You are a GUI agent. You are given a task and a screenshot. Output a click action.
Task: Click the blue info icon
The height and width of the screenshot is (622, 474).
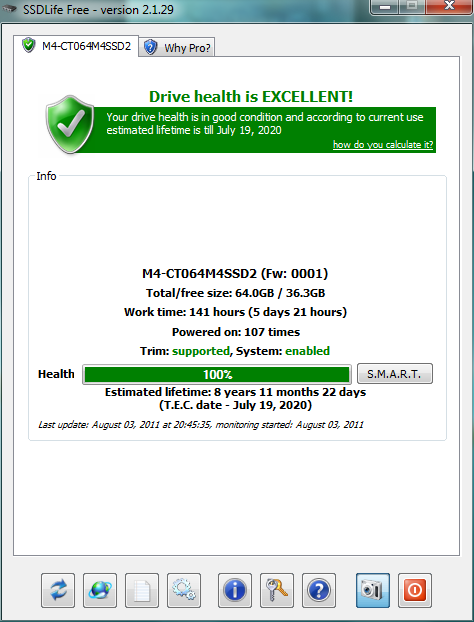click(x=235, y=590)
